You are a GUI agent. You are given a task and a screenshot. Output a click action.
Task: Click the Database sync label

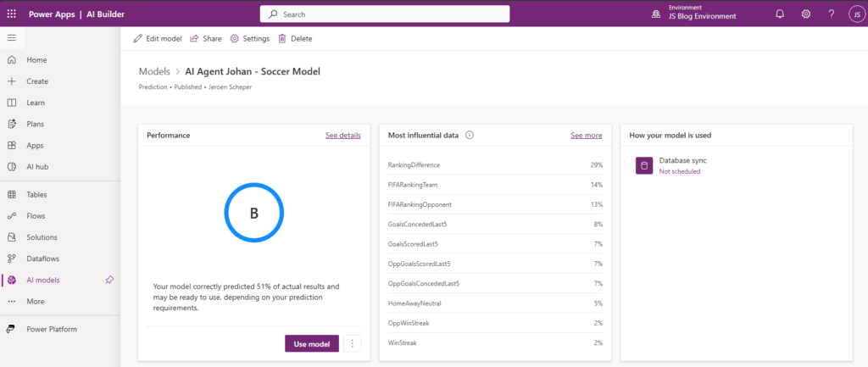[x=682, y=160]
